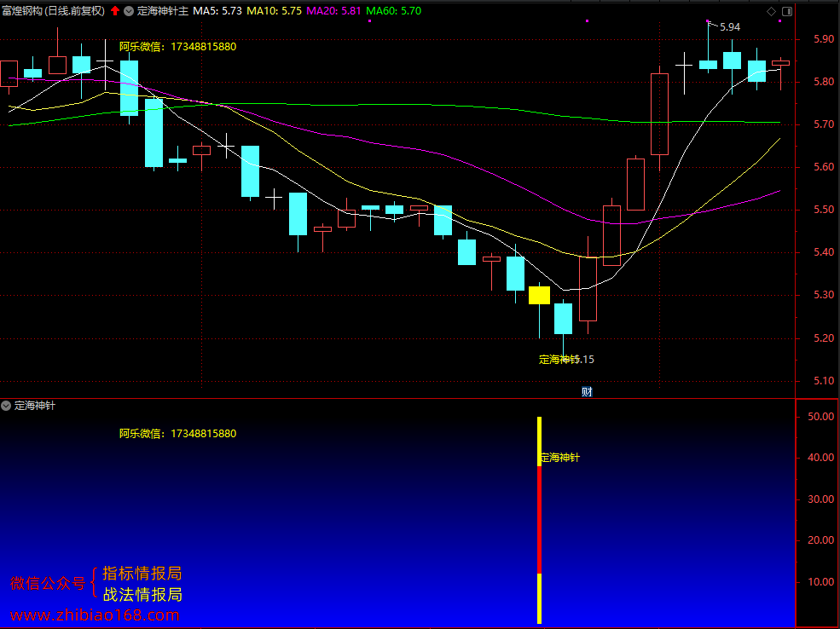
Task: Click the 5.90 price axis label
Action: click(x=824, y=39)
